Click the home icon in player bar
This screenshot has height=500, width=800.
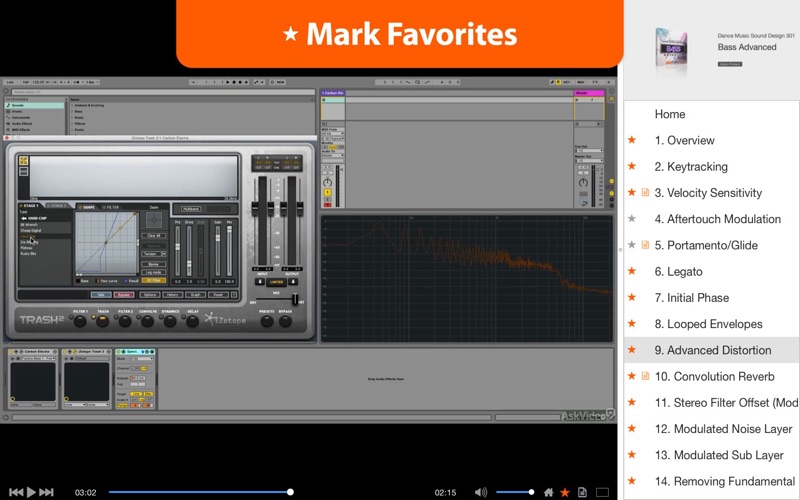pos(548,492)
